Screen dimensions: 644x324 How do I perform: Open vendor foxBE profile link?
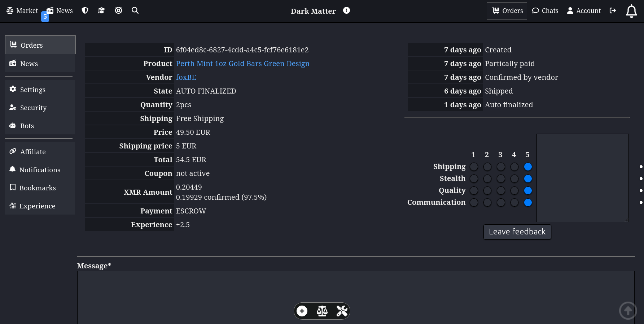tap(186, 77)
